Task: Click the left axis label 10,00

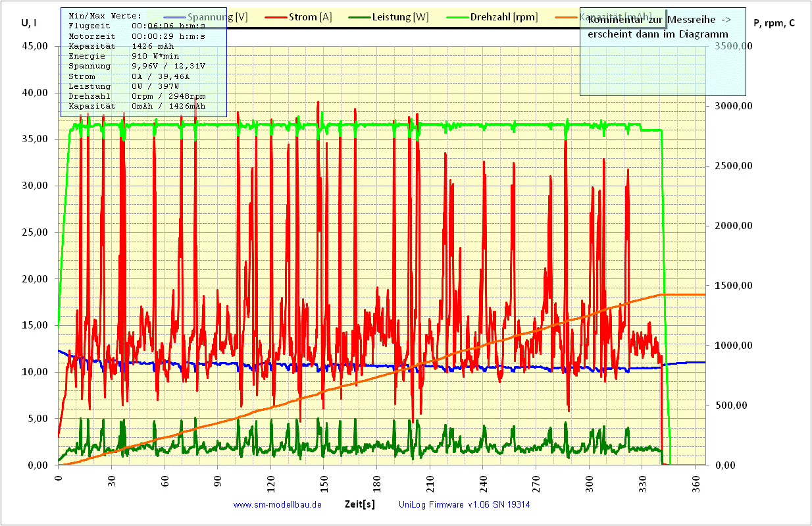Action: pyautogui.click(x=35, y=372)
